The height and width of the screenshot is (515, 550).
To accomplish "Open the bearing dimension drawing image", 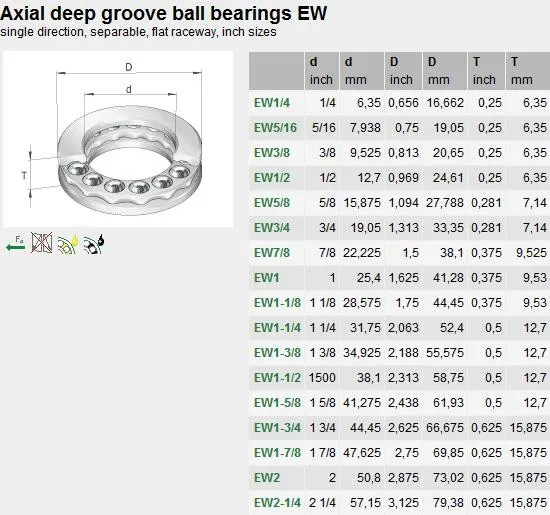I will click(x=118, y=139).
